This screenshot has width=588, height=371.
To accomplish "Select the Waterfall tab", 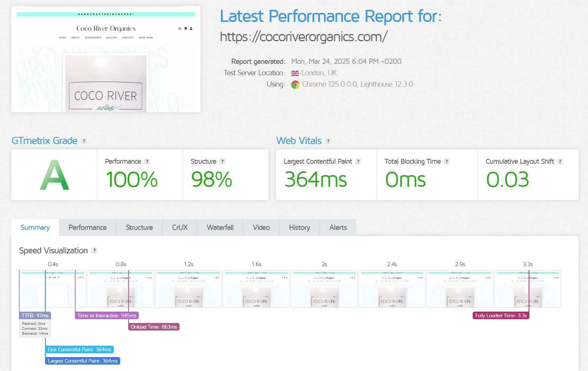I will 220,228.
